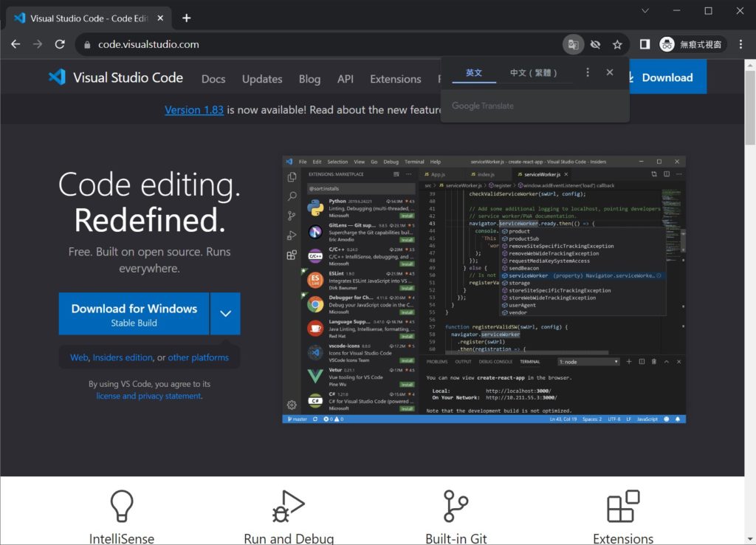This screenshot has height=545, width=756.
Task: Click the top-right Download button
Action: 667,77
